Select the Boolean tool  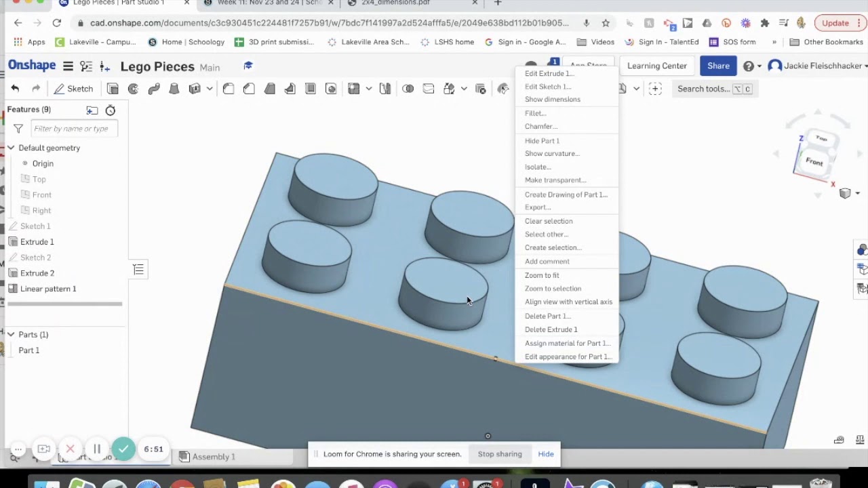point(408,89)
